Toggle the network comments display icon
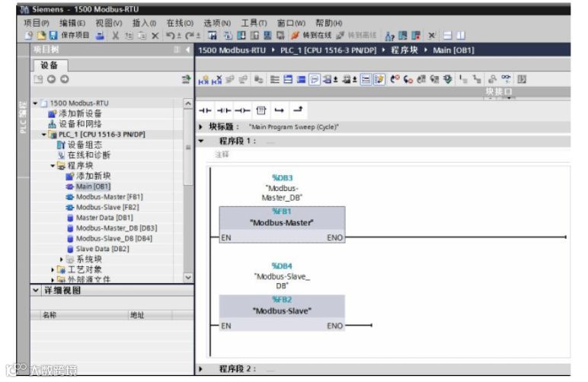The height and width of the screenshot is (382, 588). tap(315, 79)
